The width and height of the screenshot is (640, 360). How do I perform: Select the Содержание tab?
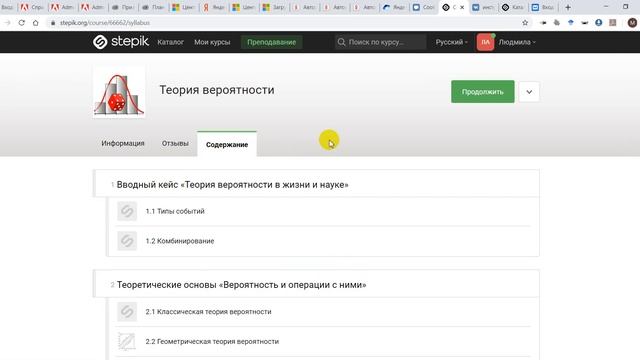coord(227,144)
